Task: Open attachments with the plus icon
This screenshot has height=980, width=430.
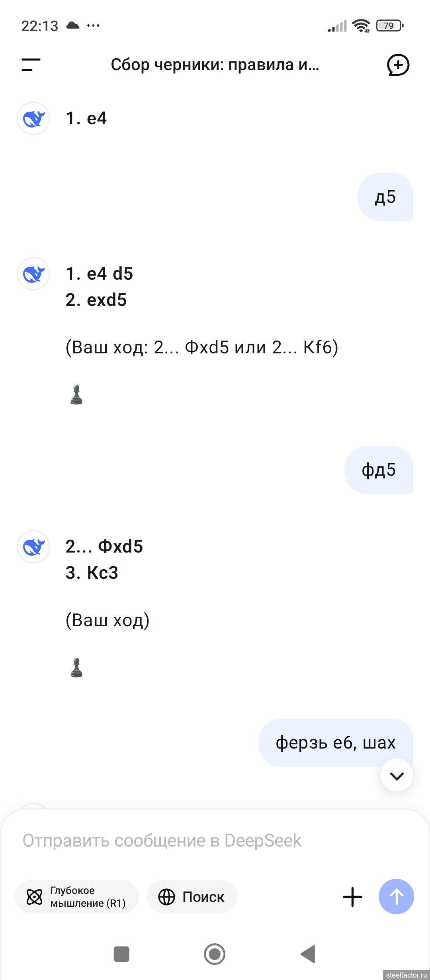Action: point(352,897)
